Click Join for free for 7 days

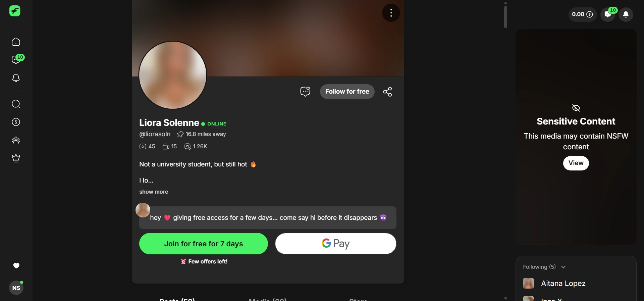(x=204, y=244)
